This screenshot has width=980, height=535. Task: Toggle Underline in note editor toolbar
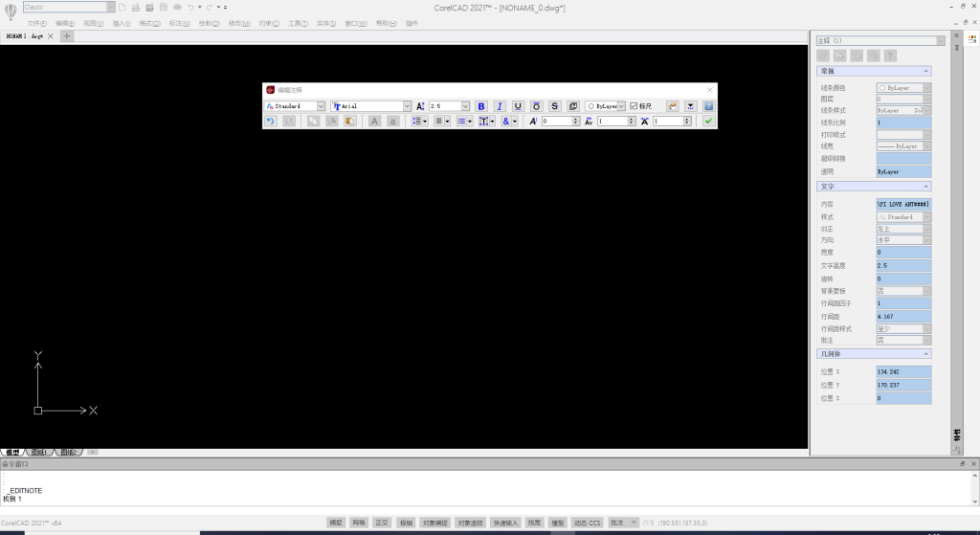[x=518, y=106]
